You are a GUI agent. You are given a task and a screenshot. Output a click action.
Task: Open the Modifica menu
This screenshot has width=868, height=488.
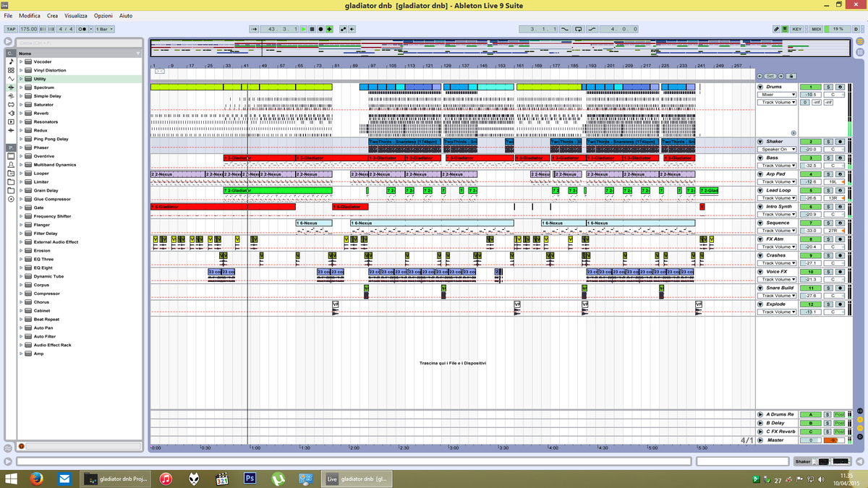pos(30,15)
